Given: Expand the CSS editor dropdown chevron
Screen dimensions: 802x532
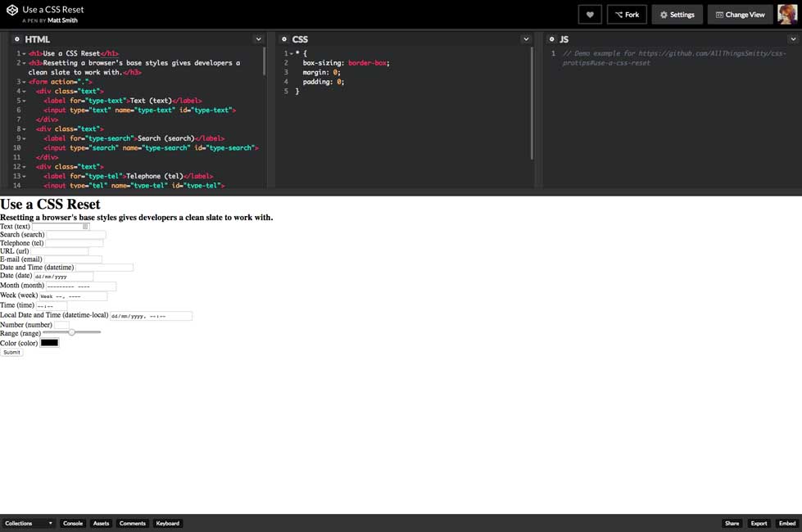Looking at the screenshot, I should (x=526, y=39).
